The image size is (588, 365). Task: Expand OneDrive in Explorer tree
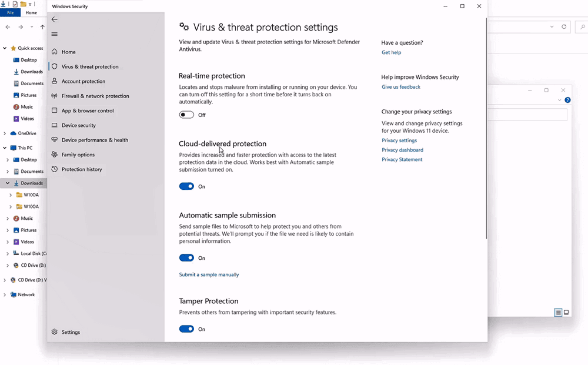5,133
